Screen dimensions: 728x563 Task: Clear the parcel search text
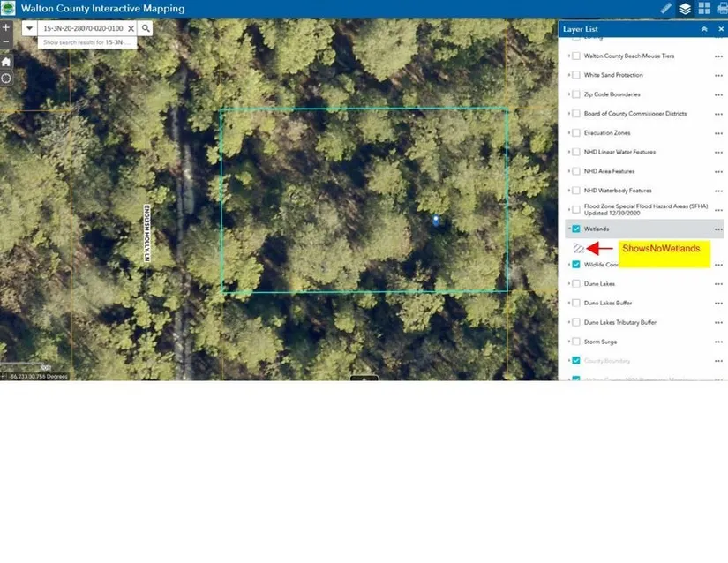131,28
